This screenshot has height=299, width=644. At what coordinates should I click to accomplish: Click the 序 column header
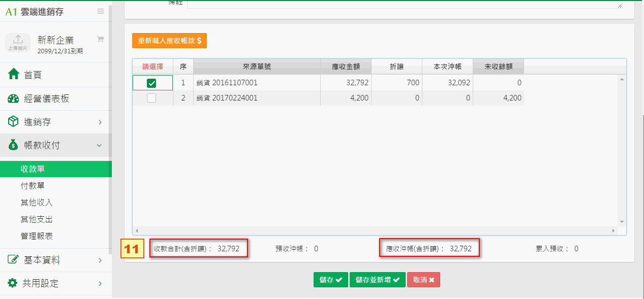coord(183,67)
